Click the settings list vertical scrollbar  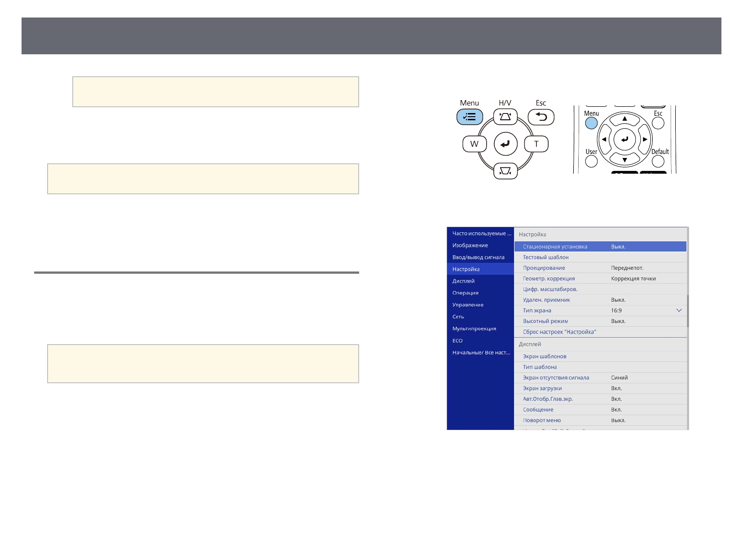coord(687,311)
